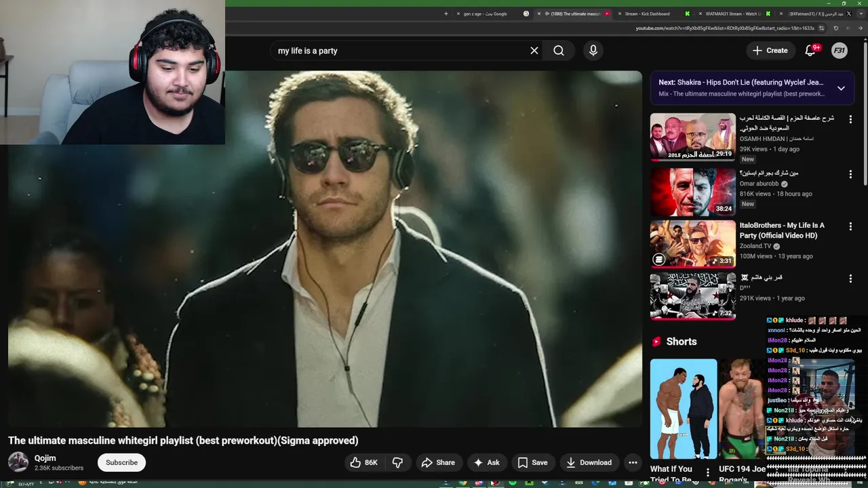
Task: Switch to XFATMAN31 Stream Watch Live tab
Action: (733, 14)
